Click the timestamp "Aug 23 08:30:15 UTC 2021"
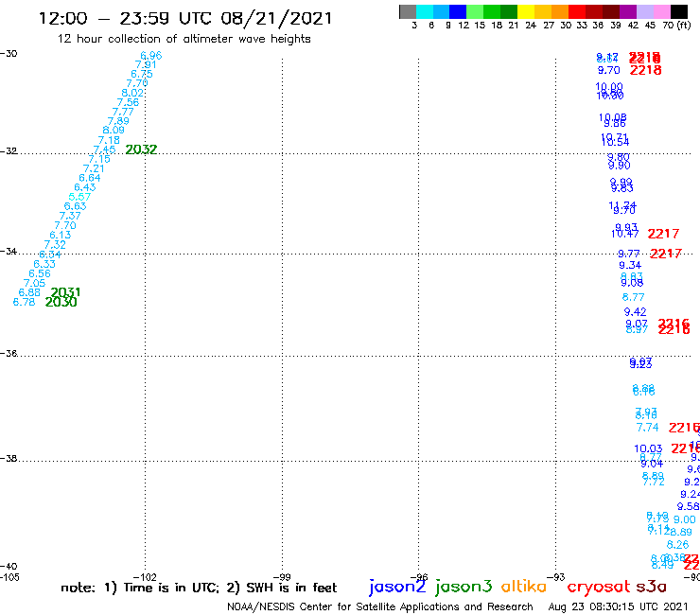Image resolution: width=700 pixels, height=615 pixels. [x=618, y=606]
